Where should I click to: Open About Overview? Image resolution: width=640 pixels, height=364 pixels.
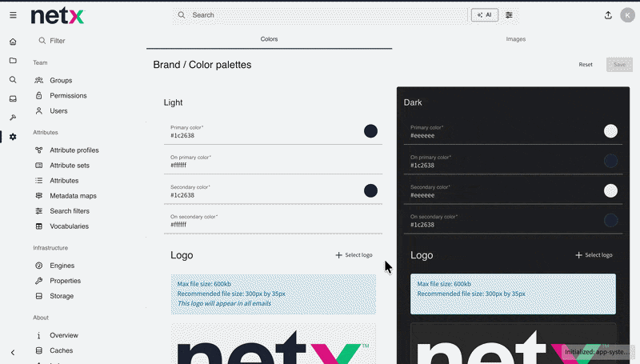[64, 335]
